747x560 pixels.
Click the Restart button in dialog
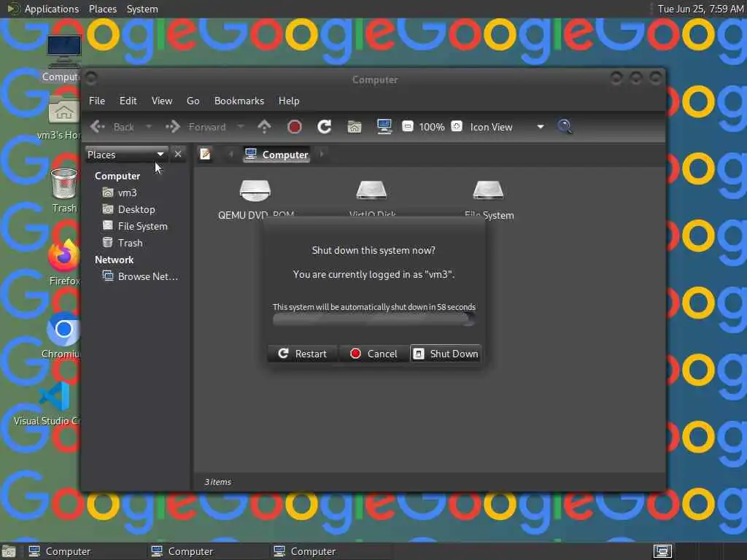303,354
